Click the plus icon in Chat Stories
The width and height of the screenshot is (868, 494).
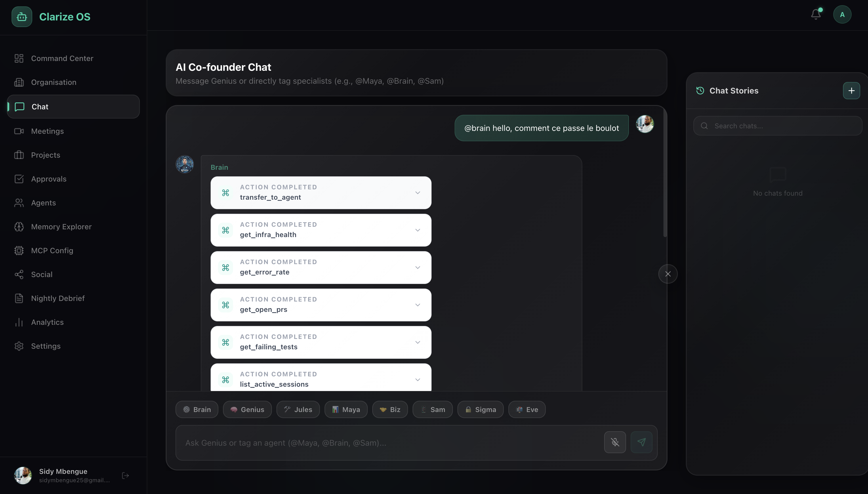pos(851,91)
